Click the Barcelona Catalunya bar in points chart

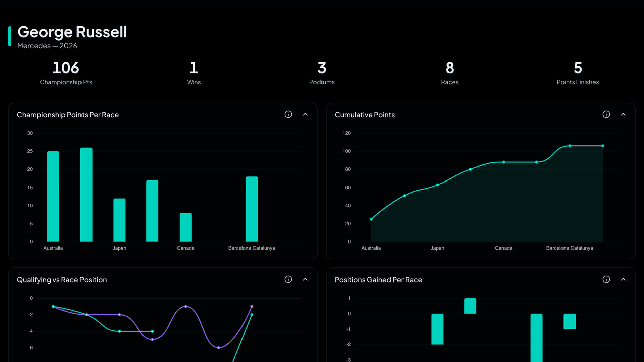[252, 209]
